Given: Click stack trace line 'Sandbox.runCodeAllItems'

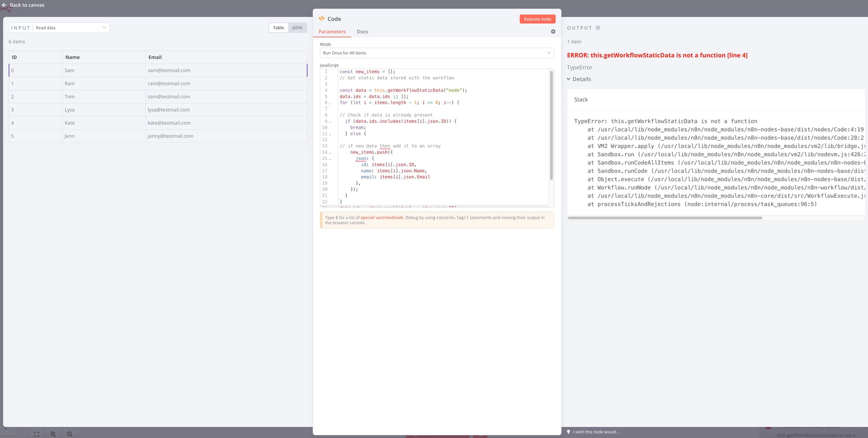Looking at the screenshot, I should 726,163.
